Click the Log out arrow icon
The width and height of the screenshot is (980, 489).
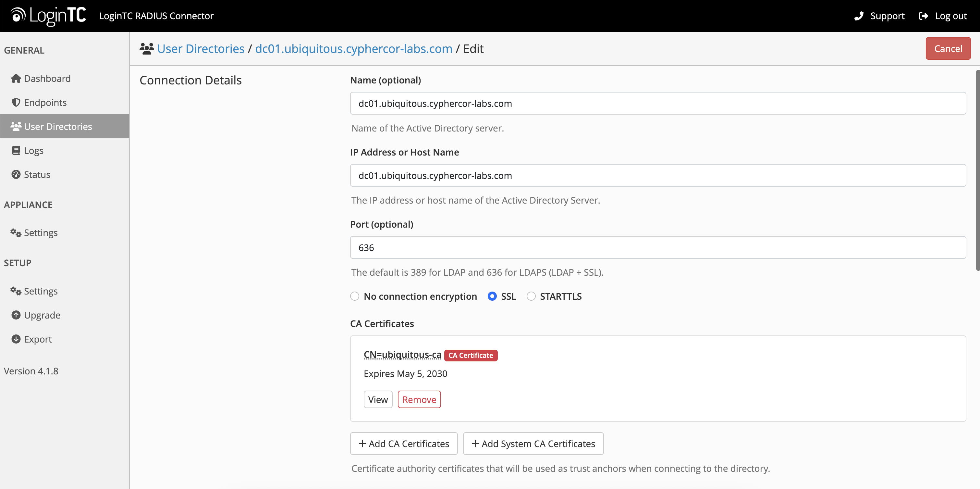pos(923,16)
